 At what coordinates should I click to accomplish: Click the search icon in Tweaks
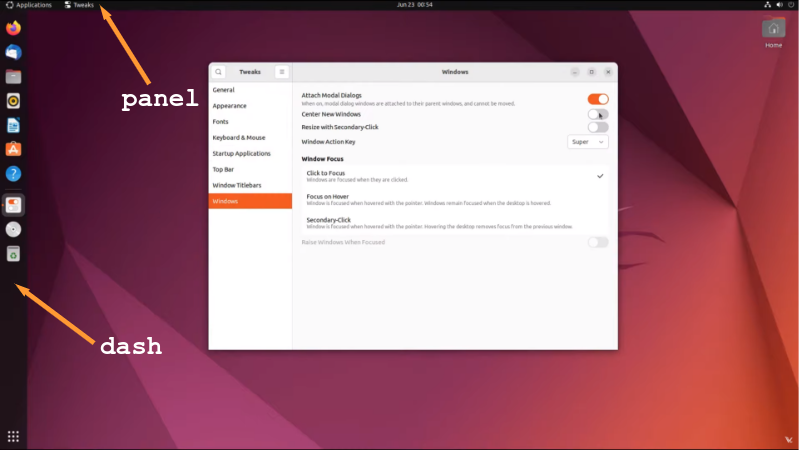coord(218,72)
